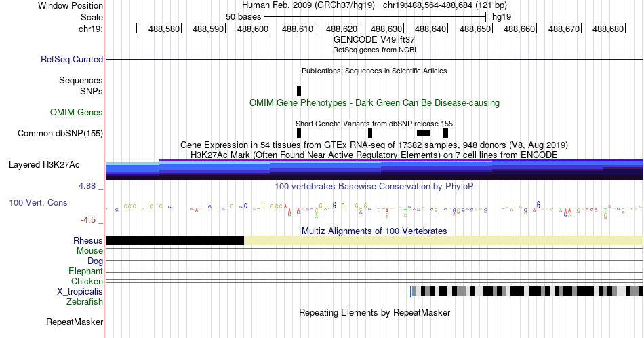The image size is (644, 338).
Task: Click the -4.5 conservation axis minimum
Action: coord(88,220)
